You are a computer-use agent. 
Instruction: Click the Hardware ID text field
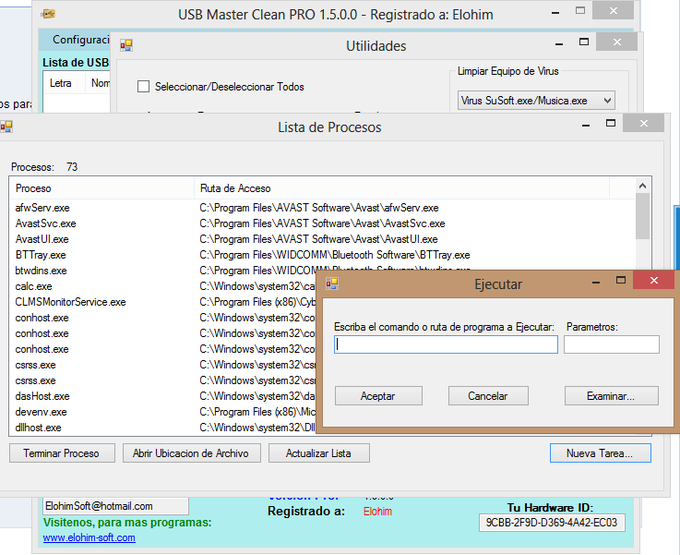click(552, 522)
